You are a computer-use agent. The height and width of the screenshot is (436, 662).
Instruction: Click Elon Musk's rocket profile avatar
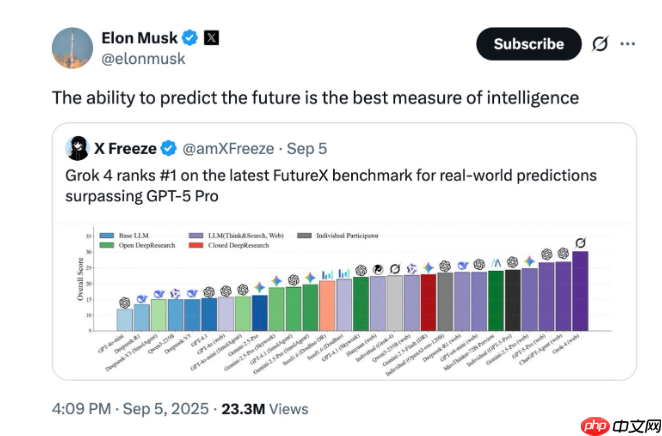pyautogui.click(x=70, y=48)
